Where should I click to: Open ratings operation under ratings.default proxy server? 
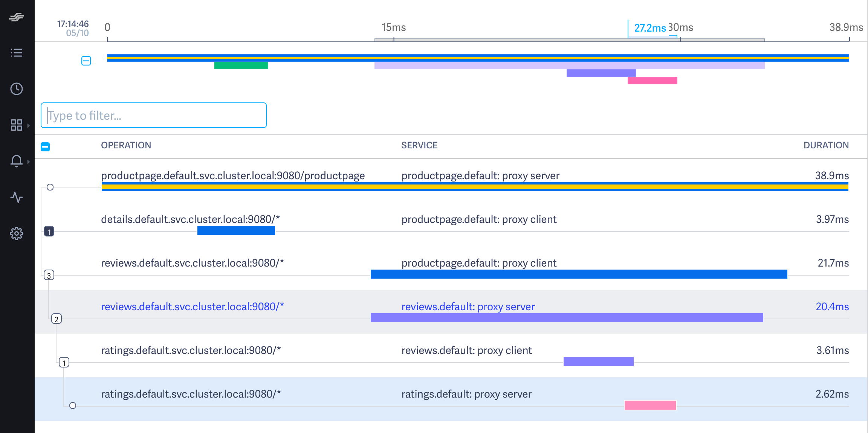pyautogui.click(x=191, y=394)
